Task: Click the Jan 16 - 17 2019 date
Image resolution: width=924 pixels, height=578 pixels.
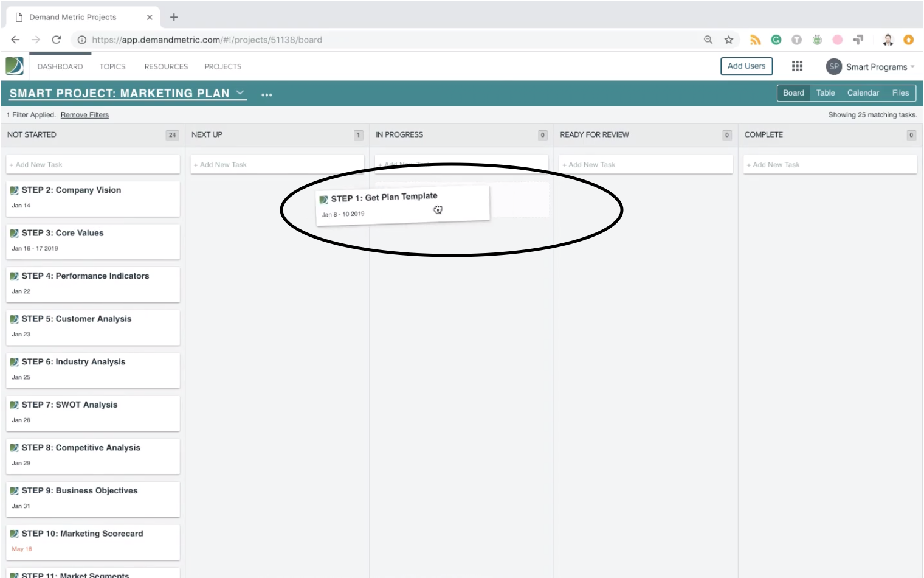Action: click(35, 248)
